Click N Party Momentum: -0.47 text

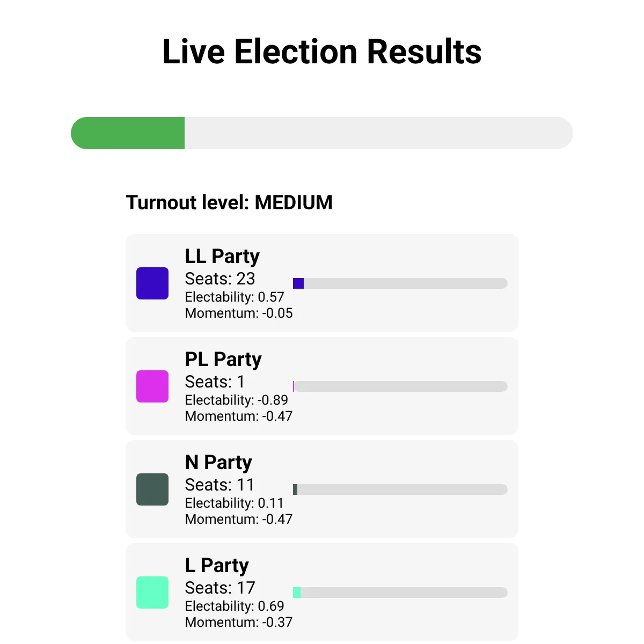tap(239, 519)
